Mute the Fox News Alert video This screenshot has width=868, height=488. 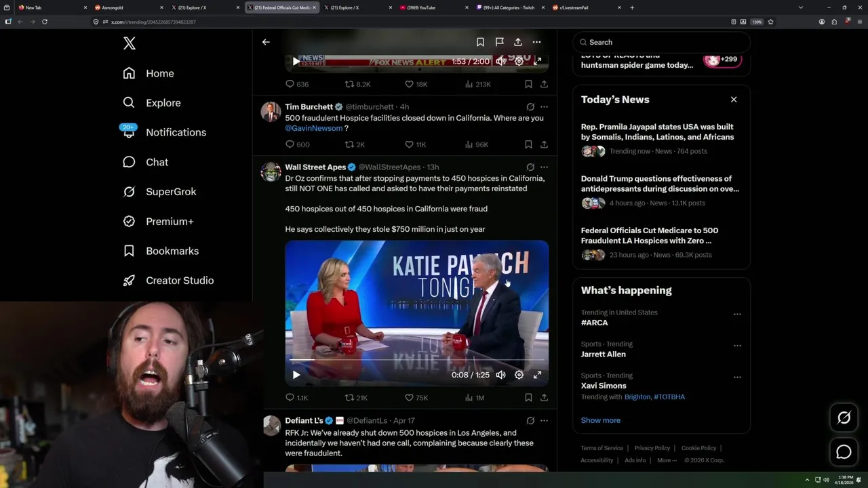[500, 62]
